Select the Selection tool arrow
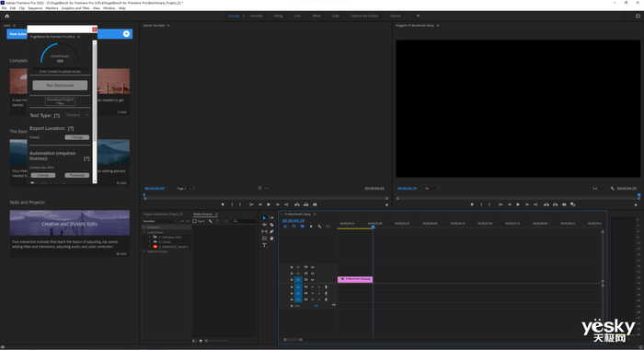The image size is (644, 350). click(x=264, y=218)
